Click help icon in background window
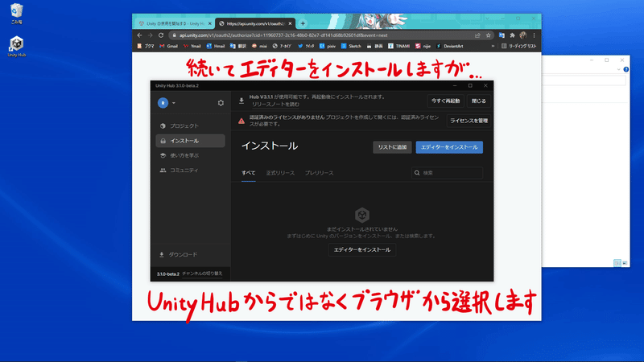The width and height of the screenshot is (644, 362). (626, 69)
